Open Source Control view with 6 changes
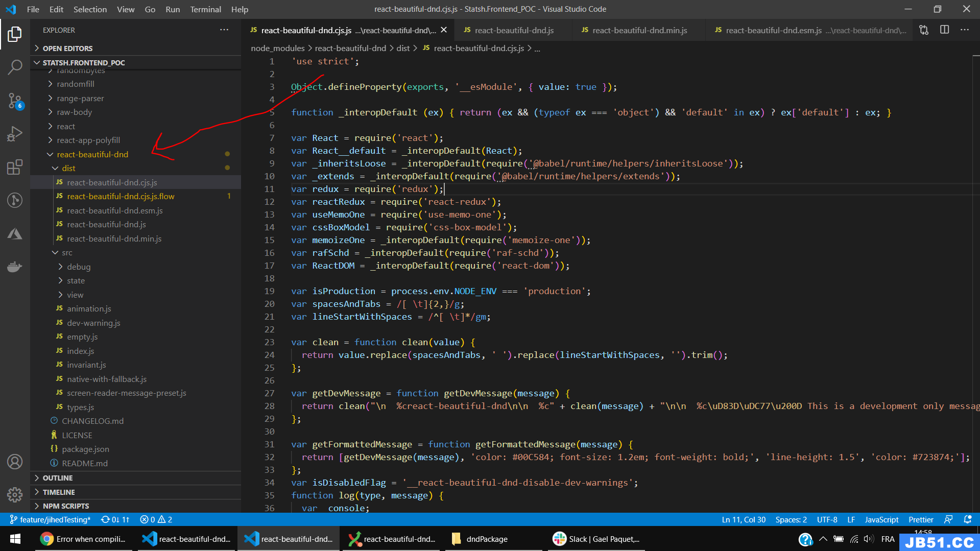Image resolution: width=980 pixels, height=551 pixels. pyautogui.click(x=15, y=101)
